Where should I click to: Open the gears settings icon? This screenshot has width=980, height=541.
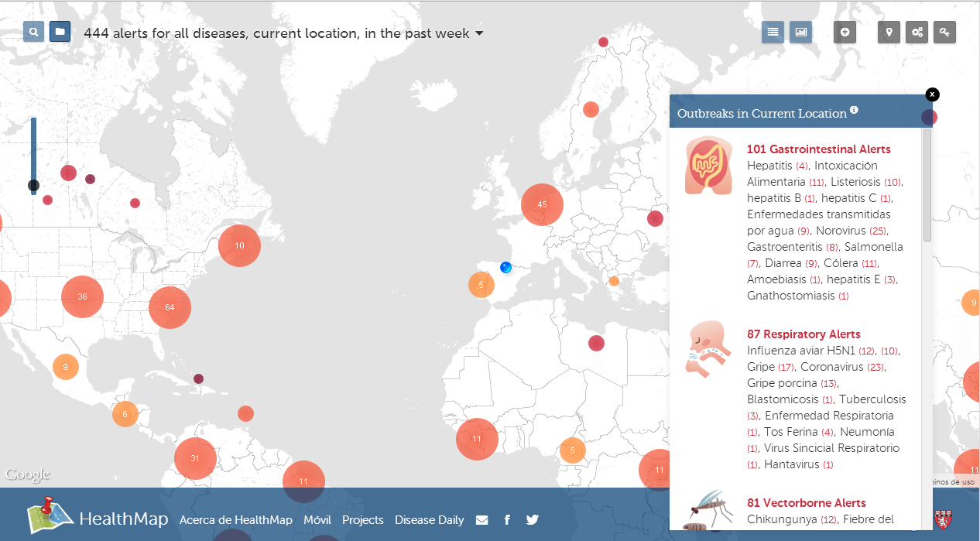point(917,32)
